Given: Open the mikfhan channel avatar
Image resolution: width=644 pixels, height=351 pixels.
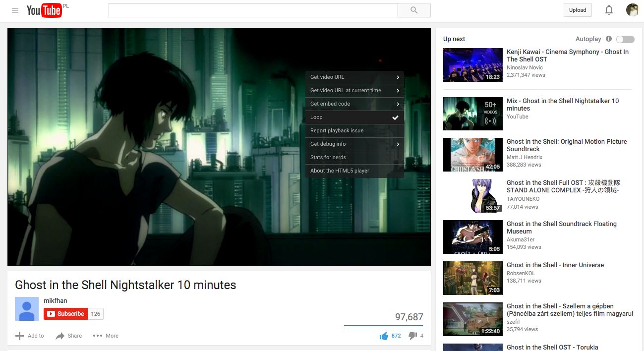Looking at the screenshot, I should tap(27, 309).
